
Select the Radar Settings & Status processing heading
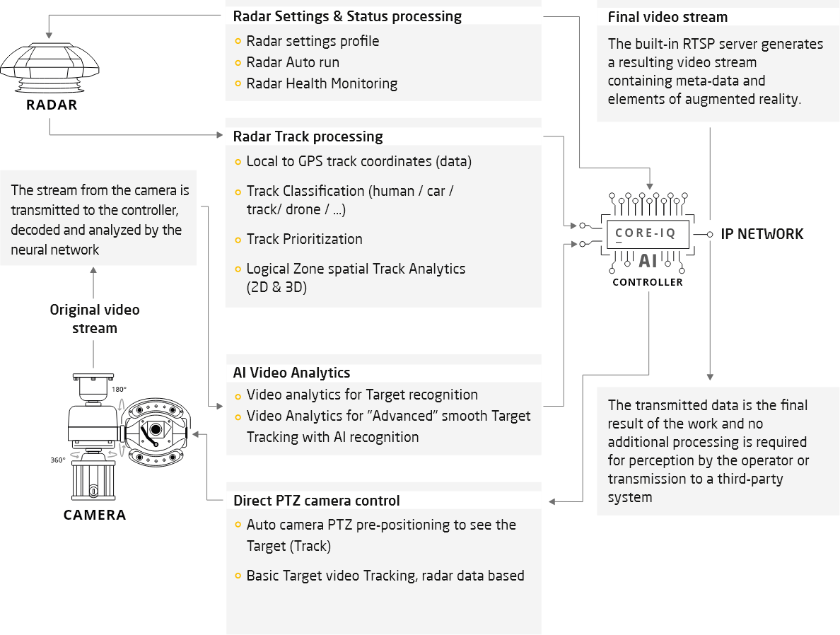click(x=347, y=16)
